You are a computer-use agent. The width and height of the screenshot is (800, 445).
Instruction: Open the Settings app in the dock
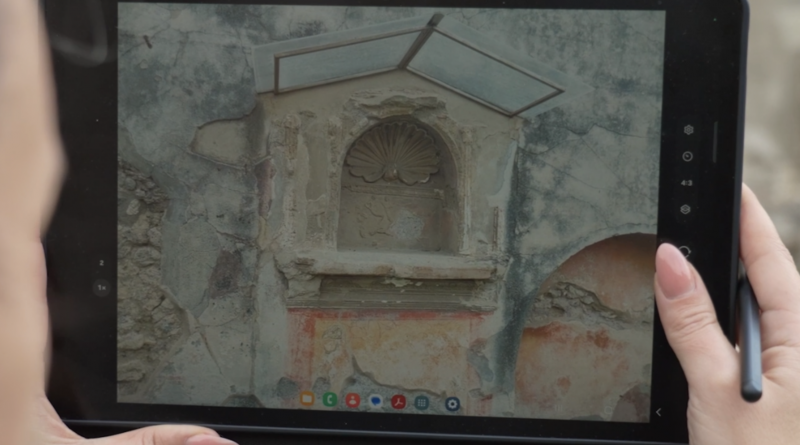pyautogui.click(x=452, y=403)
